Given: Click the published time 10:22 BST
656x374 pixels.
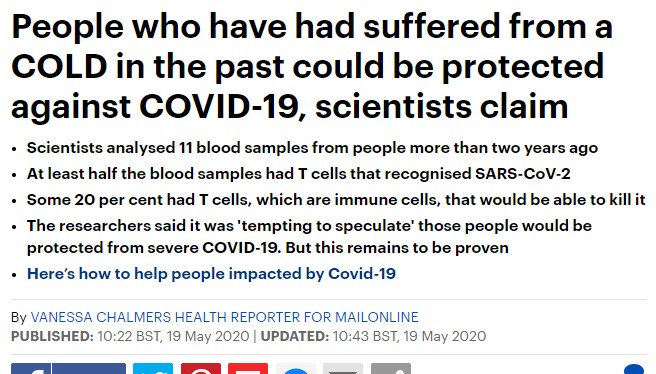Looking at the screenshot, I should click(129, 336).
